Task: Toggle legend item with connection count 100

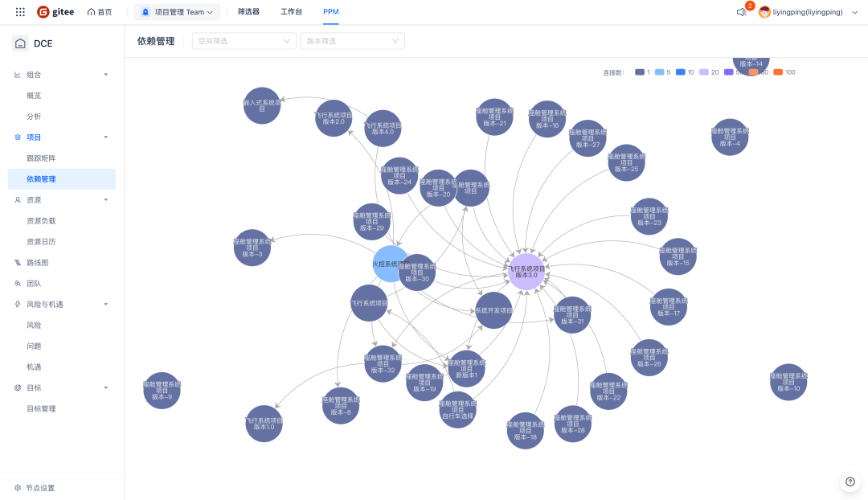Action: pyautogui.click(x=784, y=72)
